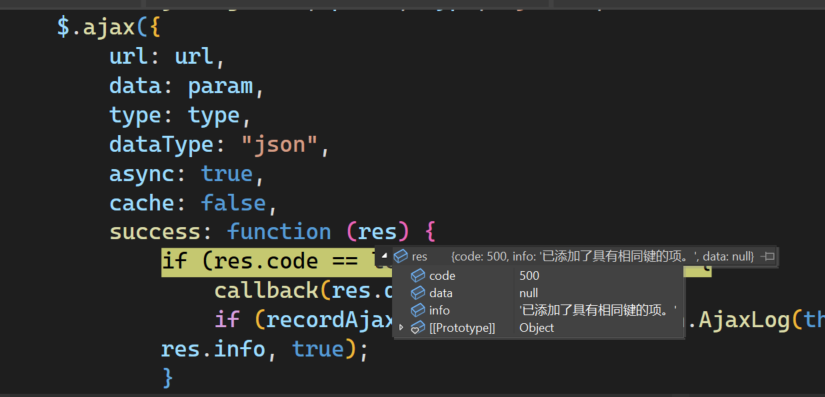
Task: Click 'url: url,' line in the editor
Action: [x=167, y=56]
